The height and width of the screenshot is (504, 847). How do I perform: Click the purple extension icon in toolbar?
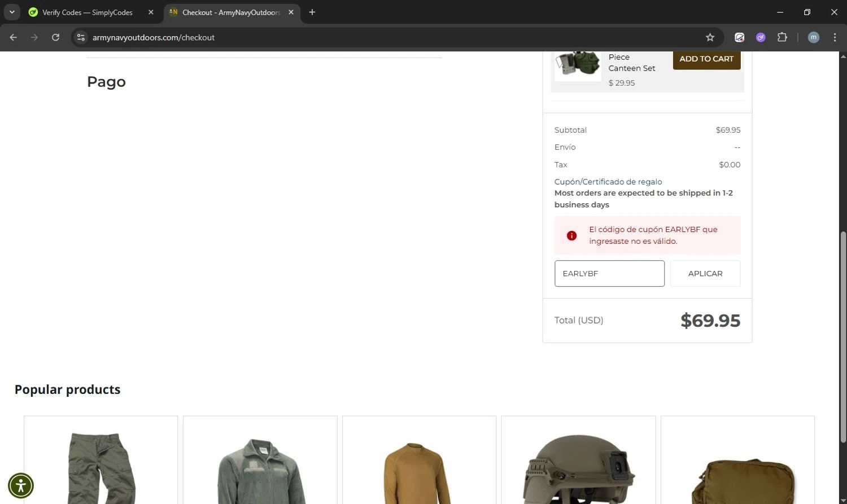[x=761, y=37]
